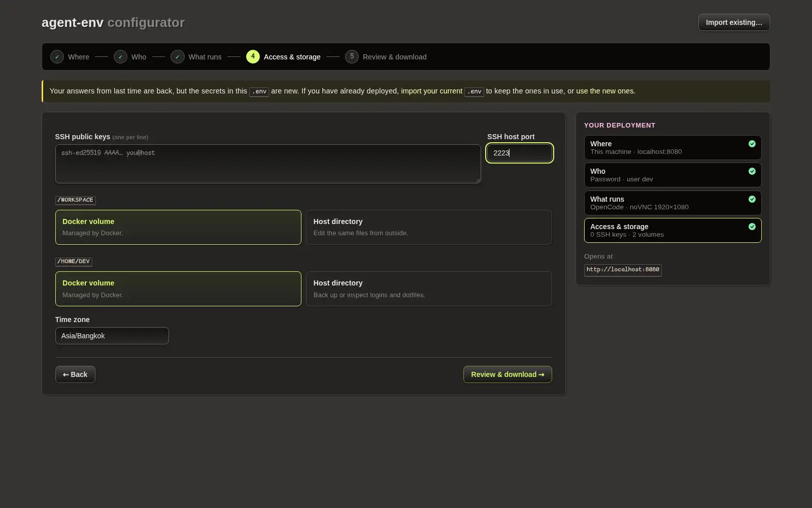Open the Where summary card

point(672,147)
